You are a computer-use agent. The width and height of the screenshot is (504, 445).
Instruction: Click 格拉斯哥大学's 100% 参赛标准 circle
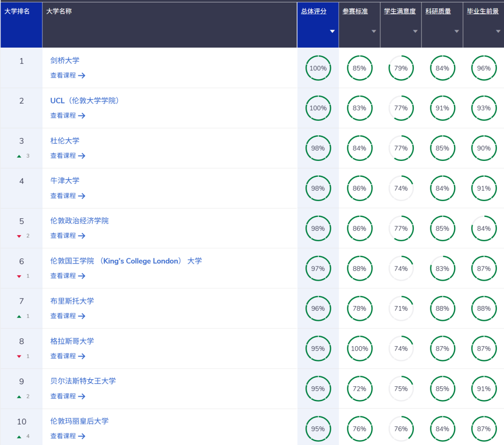point(359,348)
